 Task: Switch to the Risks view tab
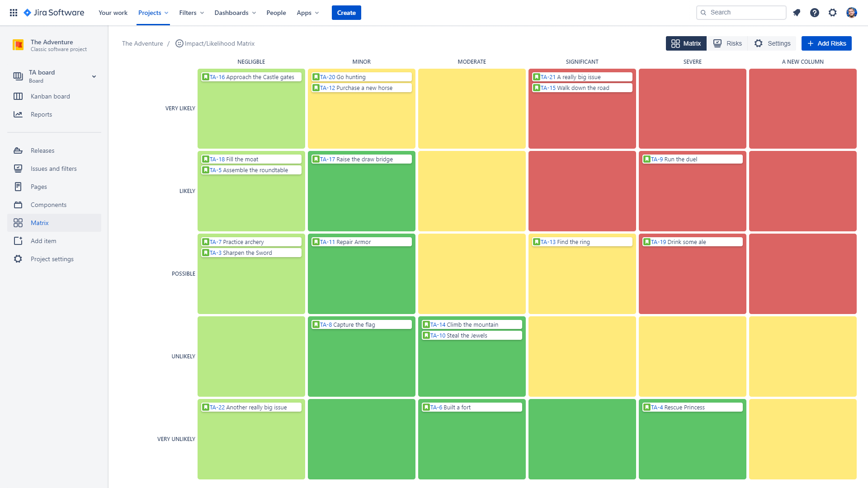point(727,43)
